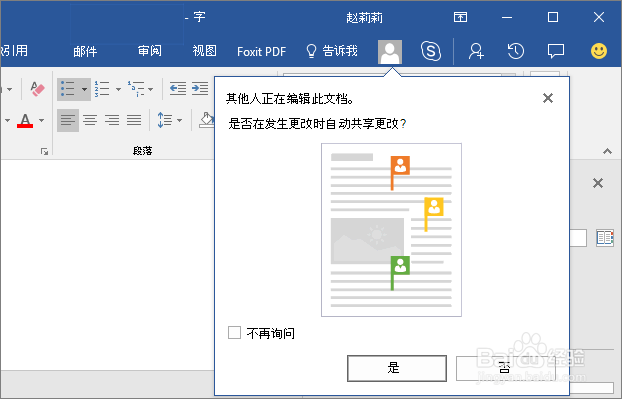Increase the paragraph indent
Viewport: 622px width, 399px height.
coord(200,88)
